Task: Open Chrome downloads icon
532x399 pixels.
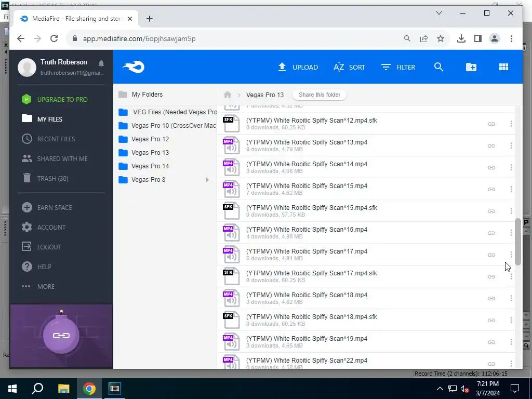Action: pyautogui.click(x=461, y=38)
